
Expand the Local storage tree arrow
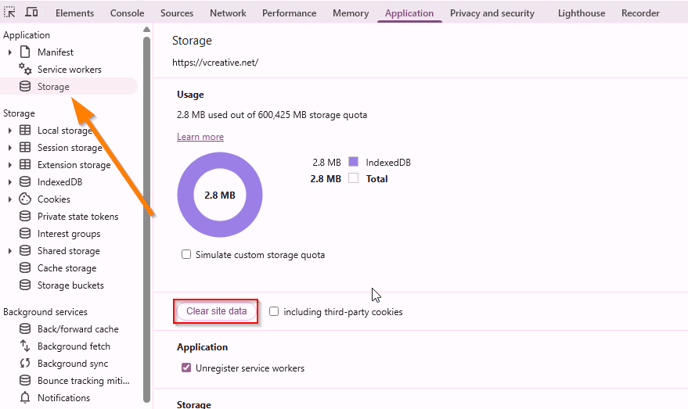tap(10, 131)
